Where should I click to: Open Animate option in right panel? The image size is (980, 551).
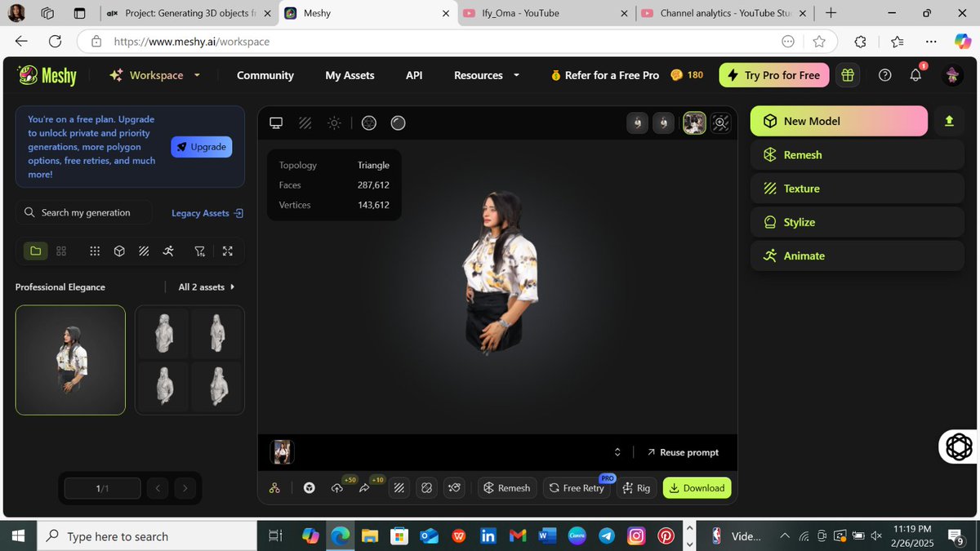pyautogui.click(x=857, y=256)
